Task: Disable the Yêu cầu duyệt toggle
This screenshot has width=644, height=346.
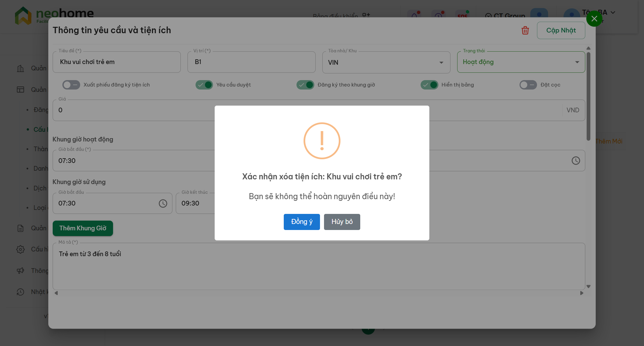Action: (204, 85)
